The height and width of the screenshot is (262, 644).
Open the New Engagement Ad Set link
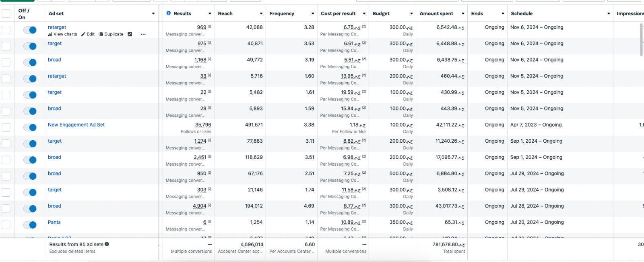tap(76, 125)
